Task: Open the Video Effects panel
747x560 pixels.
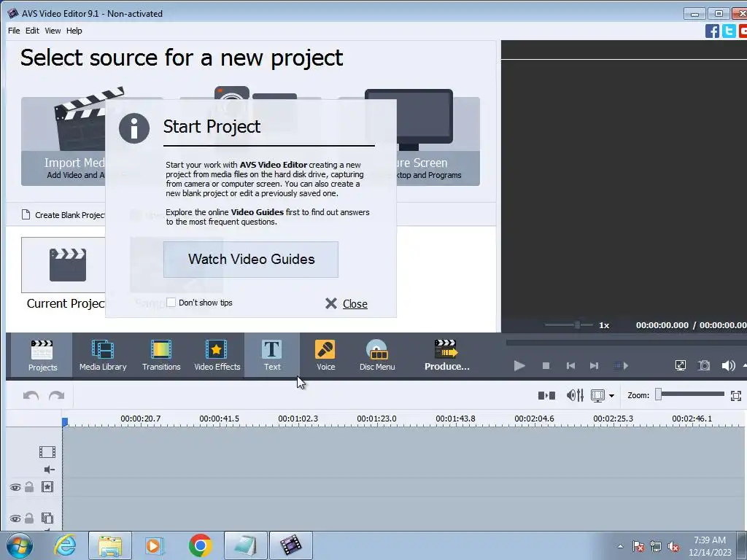Action: (x=217, y=355)
